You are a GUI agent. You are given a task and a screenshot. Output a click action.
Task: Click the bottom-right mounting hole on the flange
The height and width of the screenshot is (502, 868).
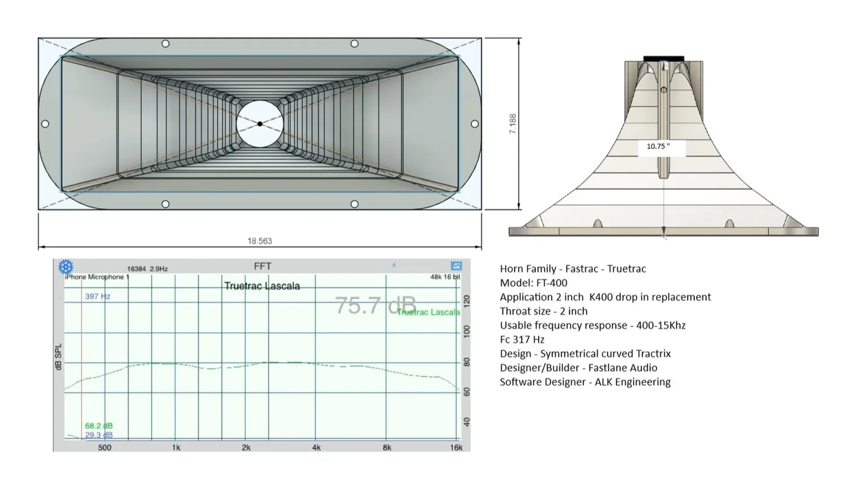click(355, 204)
